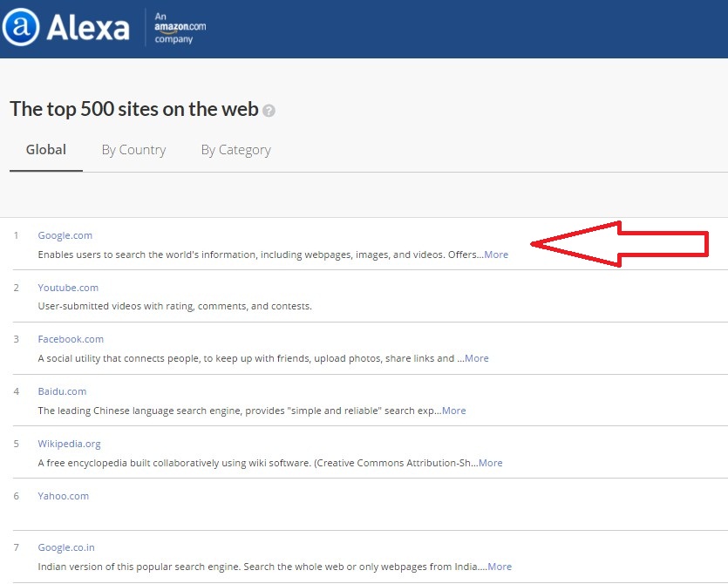
Task: Click the 'A free encyclopedia built collaboratively' description
Action: coord(258,463)
